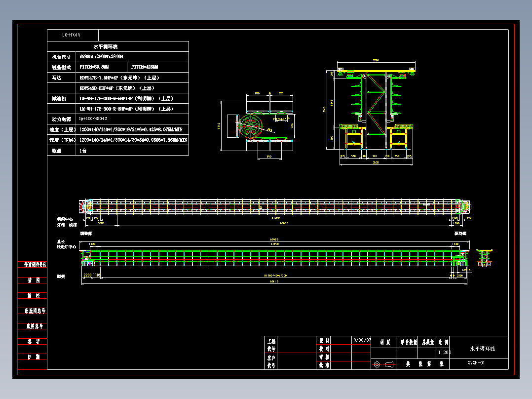Screen dimensions: 532x399
Task: Select the '69985Lx2800Wx2840H' dimension value
Action: tap(101, 57)
